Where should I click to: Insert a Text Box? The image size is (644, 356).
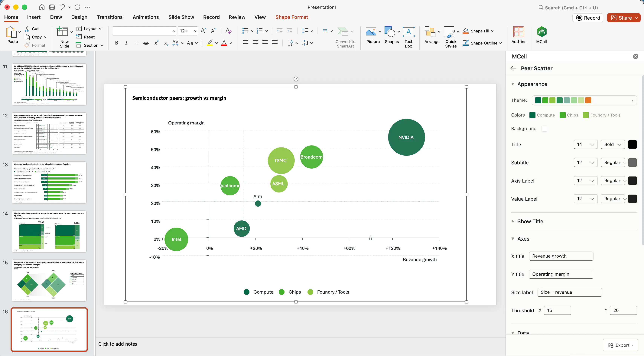click(x=408, y=37)
